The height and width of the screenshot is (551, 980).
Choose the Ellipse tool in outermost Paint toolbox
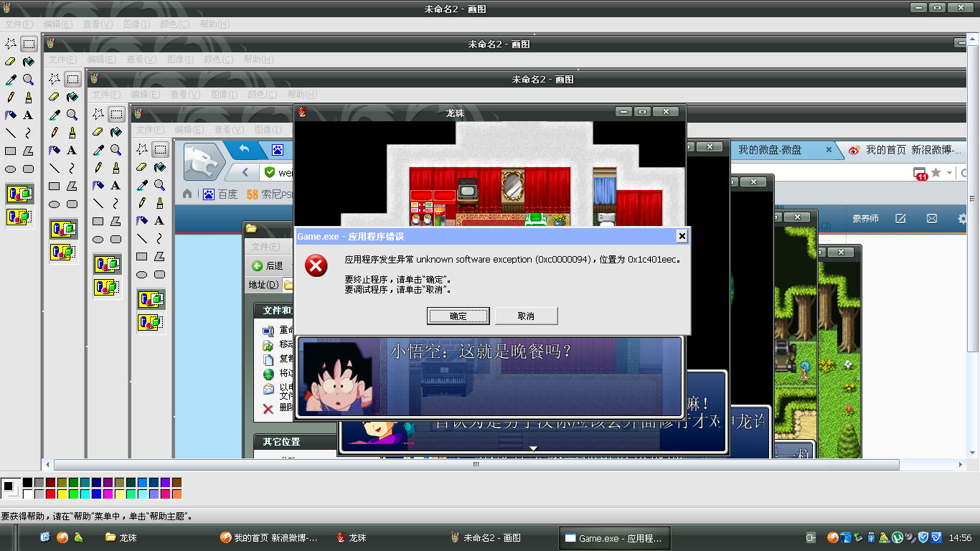11,169
